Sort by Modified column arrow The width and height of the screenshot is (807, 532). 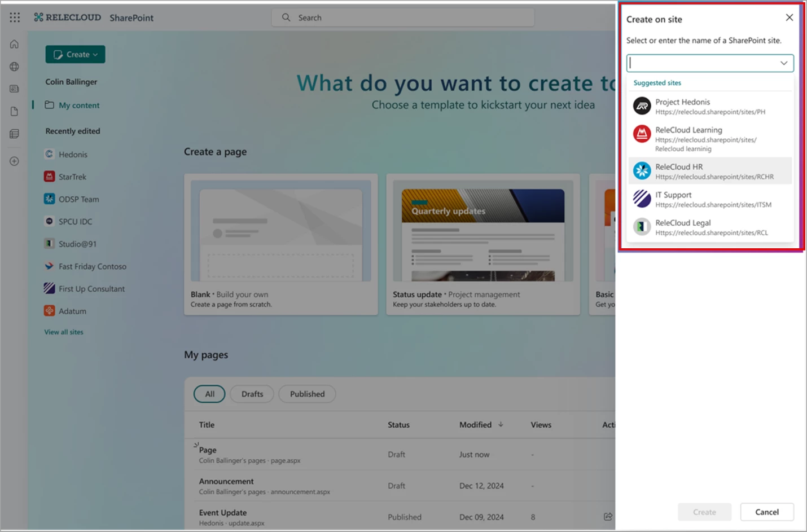tap(501, 424)
